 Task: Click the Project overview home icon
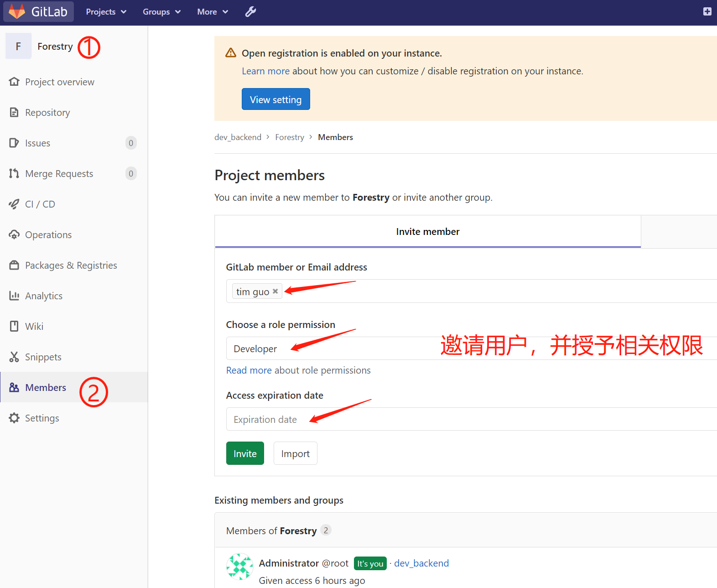[14, 82]
